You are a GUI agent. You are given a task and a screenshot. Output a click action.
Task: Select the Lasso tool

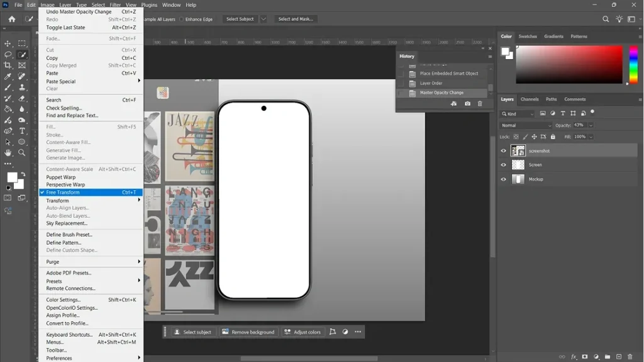click(x=8, y=55)
